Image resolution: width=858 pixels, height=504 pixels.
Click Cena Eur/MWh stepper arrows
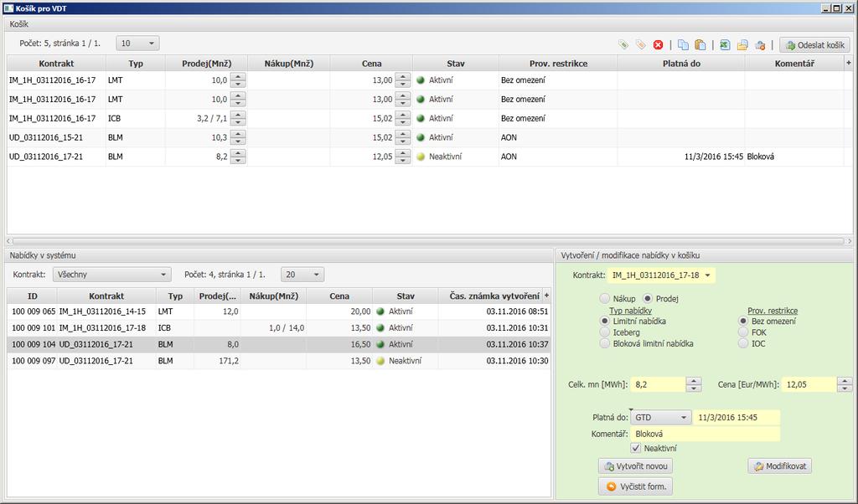(x=845, y=384)
